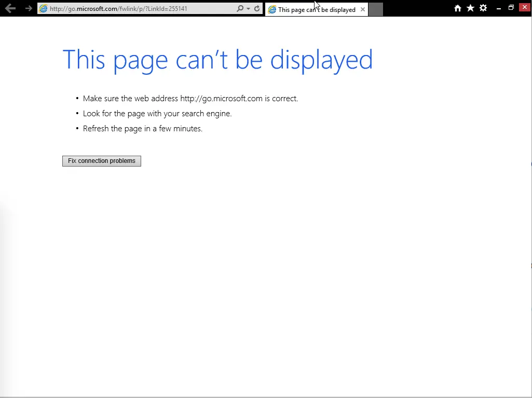Close the Internet Explorer window
Screen dimensions: 532x398
pyautogui.click(x=525, y=7)
